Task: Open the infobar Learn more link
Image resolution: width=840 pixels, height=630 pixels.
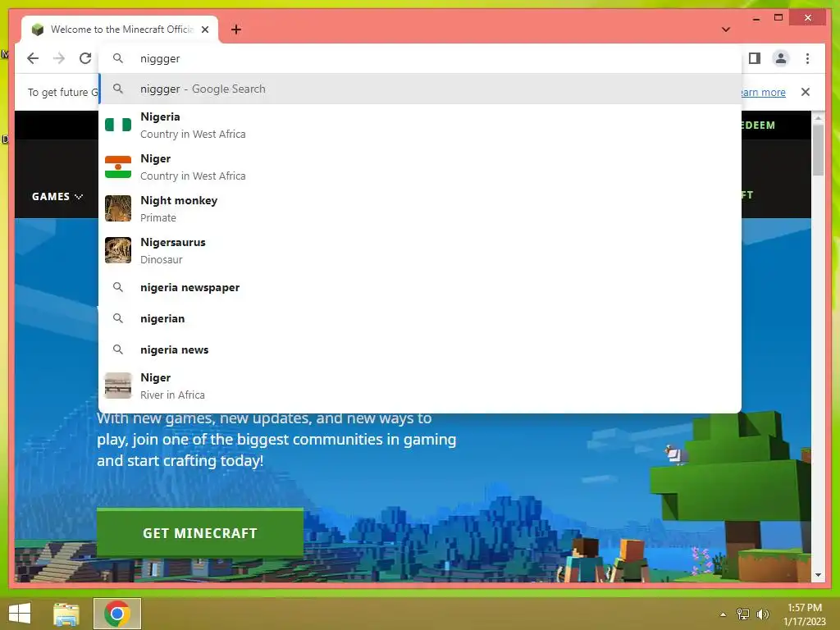Action: pos(764,92)
